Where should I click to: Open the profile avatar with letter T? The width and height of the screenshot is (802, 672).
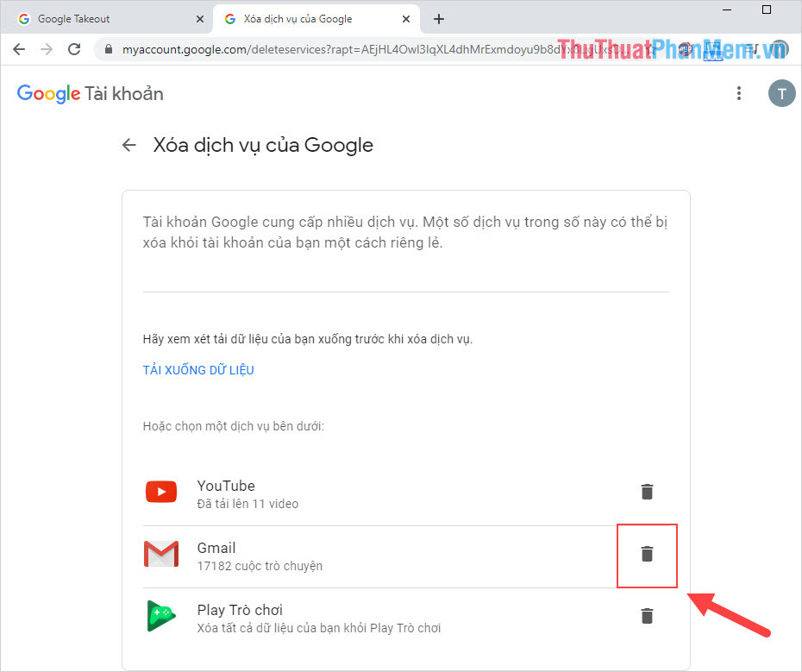781,93
